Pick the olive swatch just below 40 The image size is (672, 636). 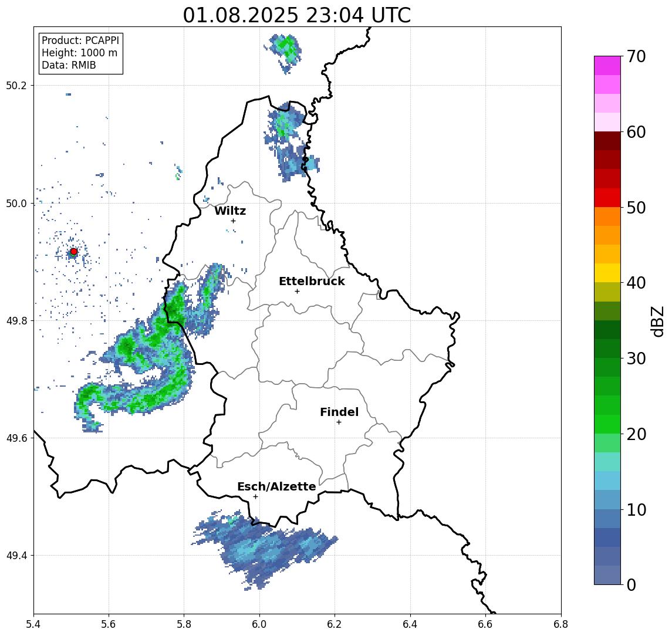pos(607,292)
